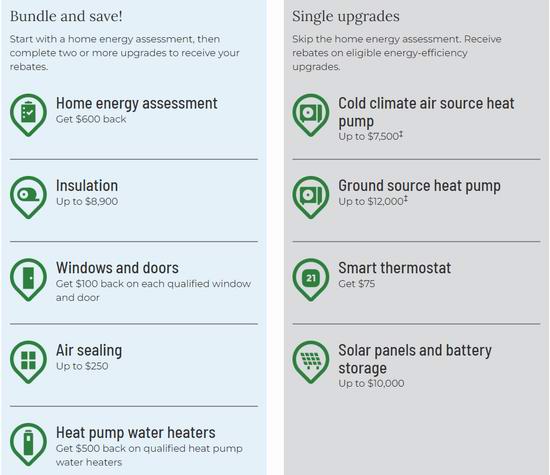Viewport: 550px width, 475px height.
Task: Select the Ground source heat pump heading
Action: 420,186
